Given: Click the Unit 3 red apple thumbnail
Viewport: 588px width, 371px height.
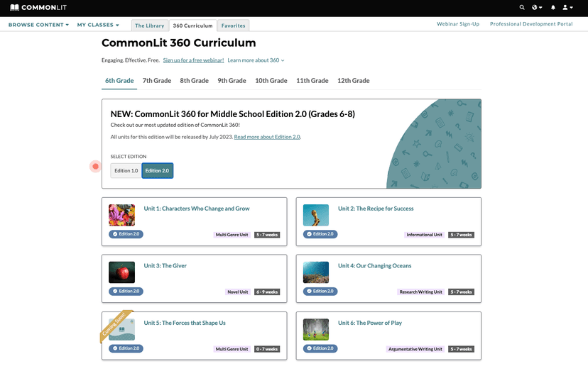Looking at the screenshot, I should [122, 272].
